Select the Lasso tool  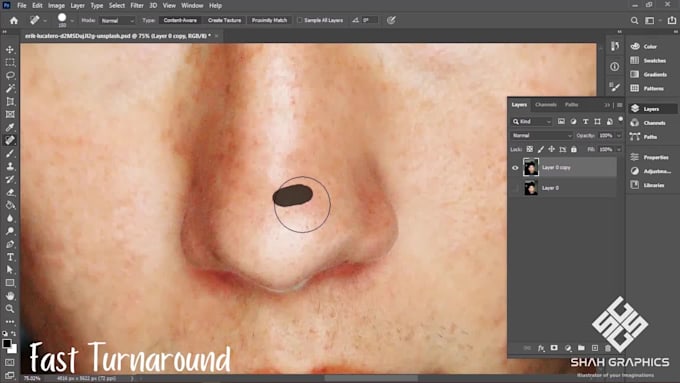click(10, 75)
